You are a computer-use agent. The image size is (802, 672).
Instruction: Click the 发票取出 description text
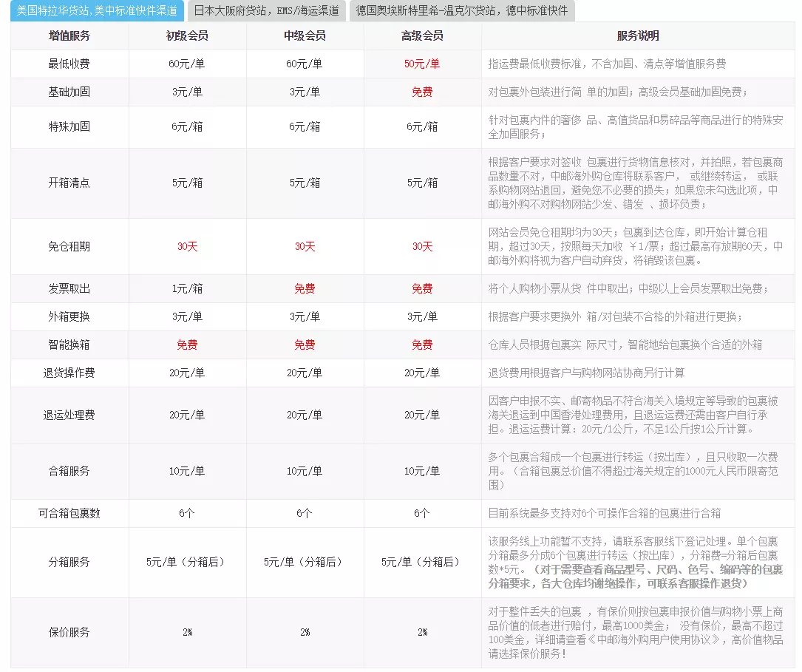[x=628, y=289]
